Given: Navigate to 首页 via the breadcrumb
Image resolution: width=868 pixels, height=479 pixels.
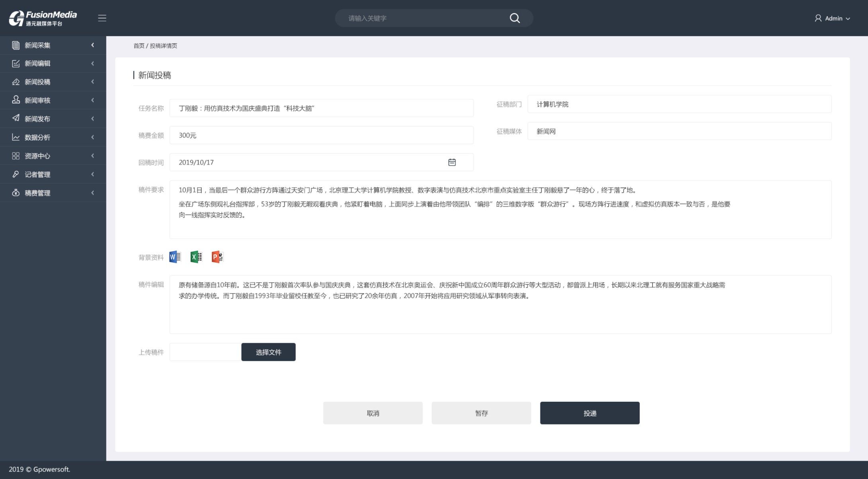Looking at the screenshot, I should 139,46.
